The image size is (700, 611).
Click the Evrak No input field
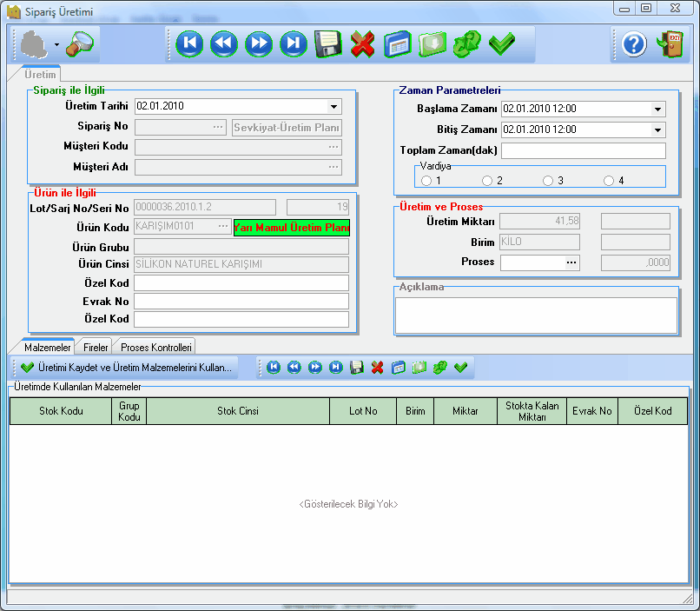click(x=241, y=301)
